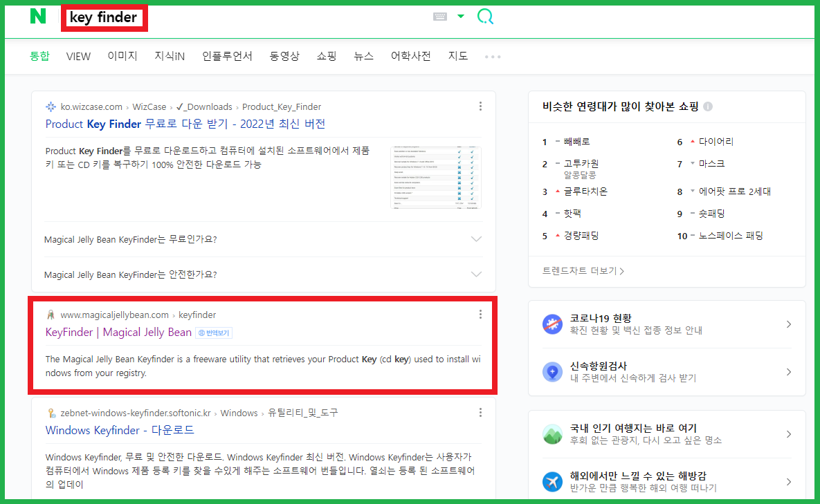The width and height of the screenshot is (820, 504).
Task: Open Windows Keyfinder - 다운로드 link
Action: tap(120, 430)
